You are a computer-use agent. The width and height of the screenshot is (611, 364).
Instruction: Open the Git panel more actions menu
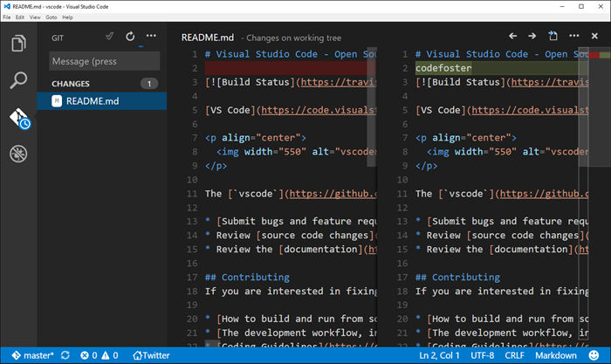click(151, 37)
